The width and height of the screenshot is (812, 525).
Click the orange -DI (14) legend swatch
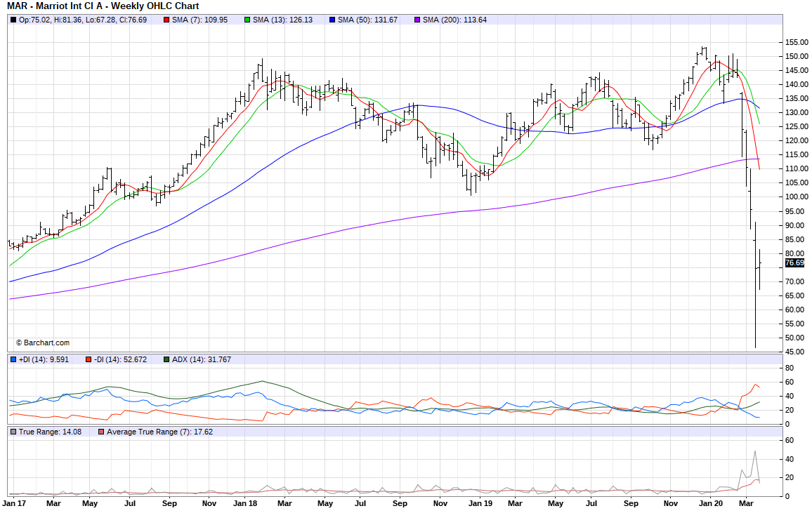pyautogui.click(x=89, y=359)
